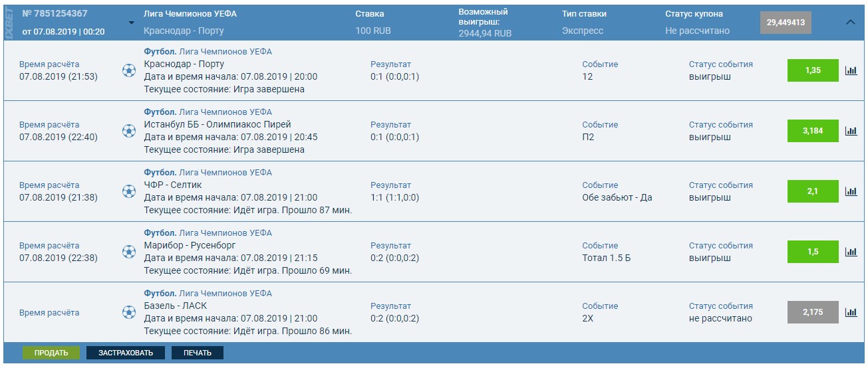This screenshot has height=370, width=868.
Task: Click total odds badge 29,449413
Action: [786, 23]
